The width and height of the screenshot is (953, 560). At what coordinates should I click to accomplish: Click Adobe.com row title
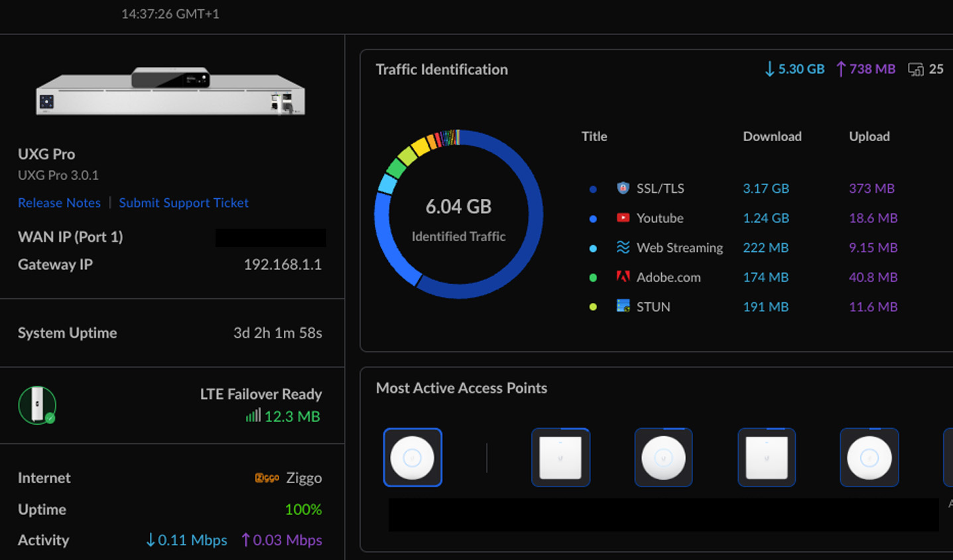pyautogui.click(x=668, y=277)
